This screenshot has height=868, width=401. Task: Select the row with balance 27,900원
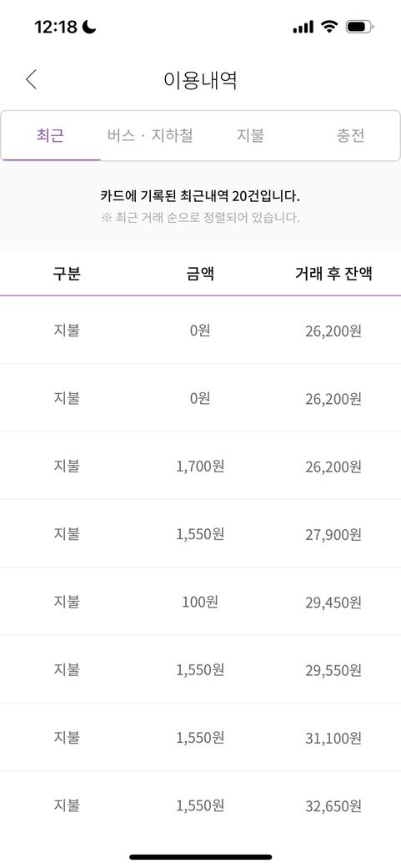pyautogui.click(x=200, y=533)
